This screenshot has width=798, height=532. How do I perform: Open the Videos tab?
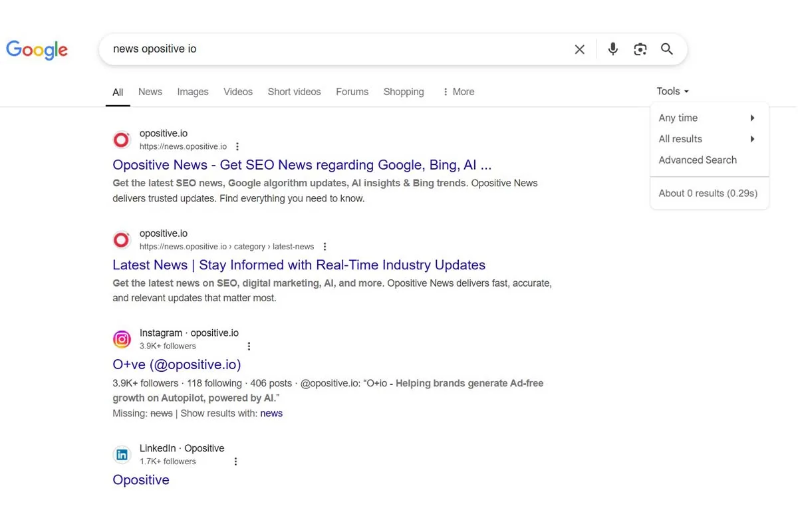pyautogui.click(x=238, y=92)
